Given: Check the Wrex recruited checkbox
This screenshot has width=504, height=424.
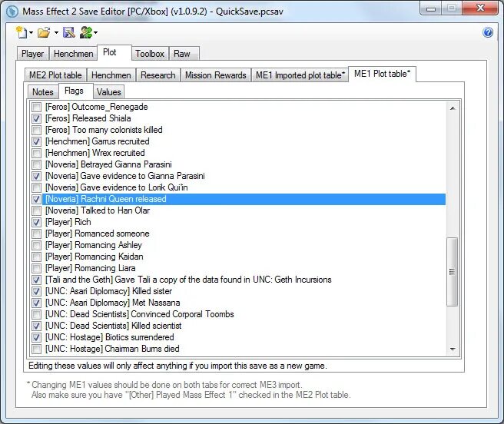Looking at the screenshot, I should pyautogui.click(x=37, y=153).
